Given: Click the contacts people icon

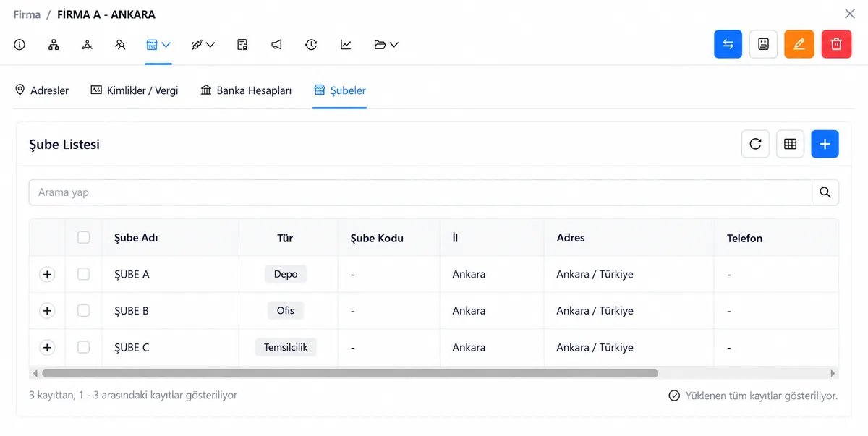Looking at the screenshot, I should (x=120, y=45).
